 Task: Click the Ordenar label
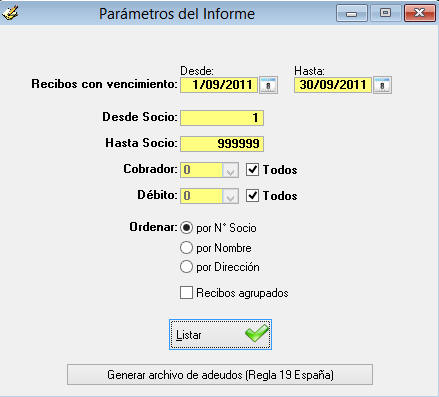click(153, 227)
